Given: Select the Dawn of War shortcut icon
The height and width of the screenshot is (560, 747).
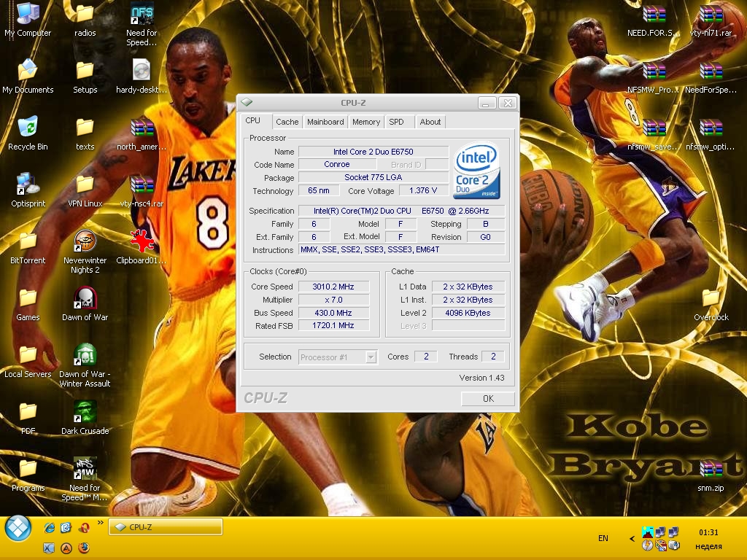Looking at the screenshot, I should (x=85, y=298).
